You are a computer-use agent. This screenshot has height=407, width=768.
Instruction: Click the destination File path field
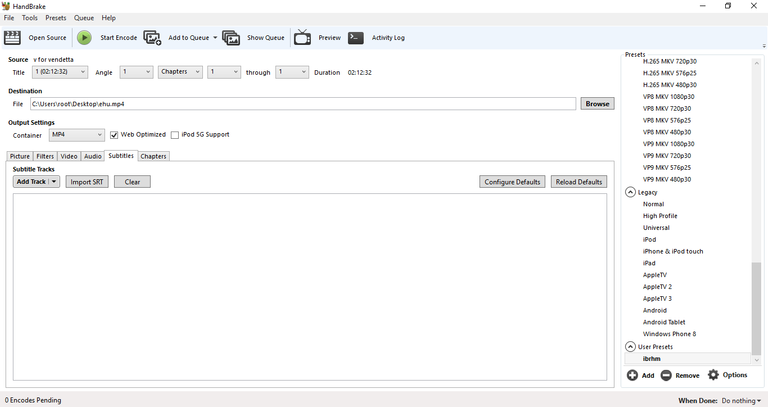click(303, 104)
